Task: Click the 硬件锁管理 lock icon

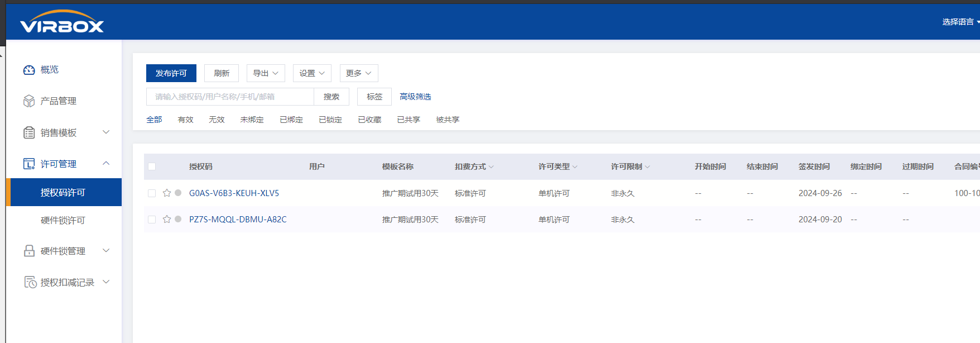Action: click(29, 251)
